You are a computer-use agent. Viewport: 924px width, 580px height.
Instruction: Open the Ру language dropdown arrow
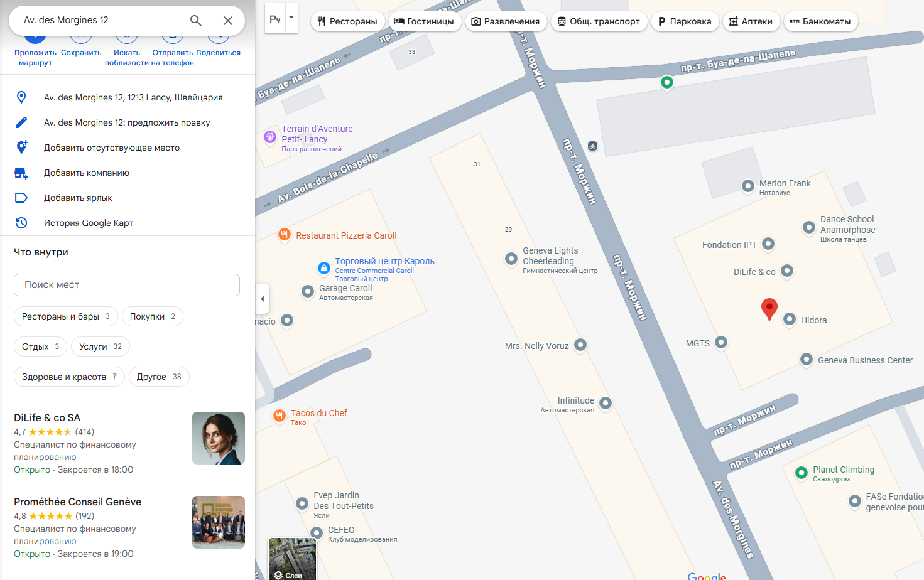click(x=291, y=18)
